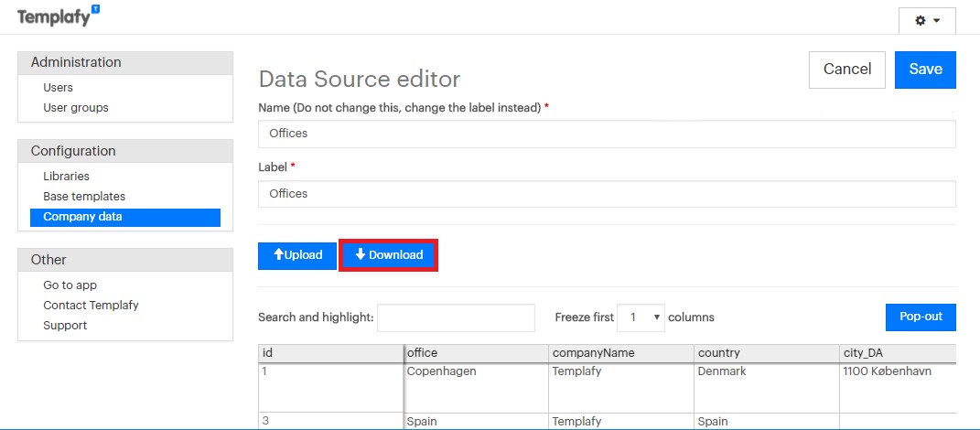The width and height of the screenshot is (980, 430).
Task: Open the Support link
Action: [x=65, y=326]
